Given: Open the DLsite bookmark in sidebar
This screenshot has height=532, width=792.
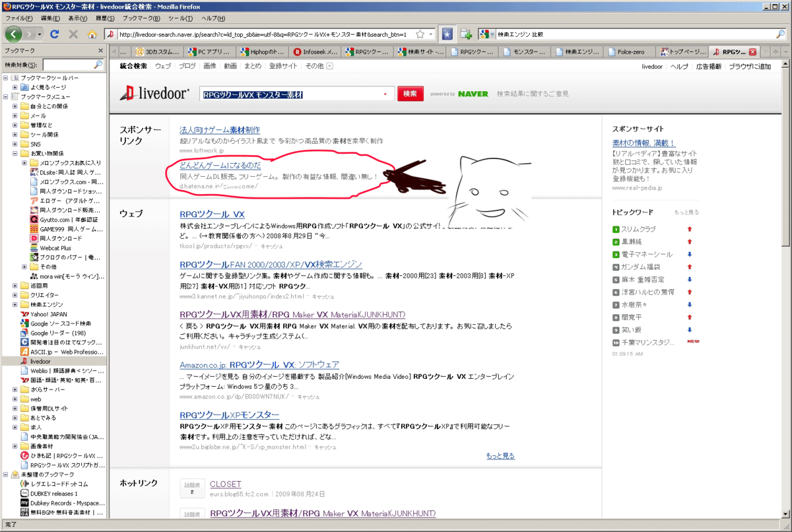Looking at the screenshot, I should tap(66, 172).
